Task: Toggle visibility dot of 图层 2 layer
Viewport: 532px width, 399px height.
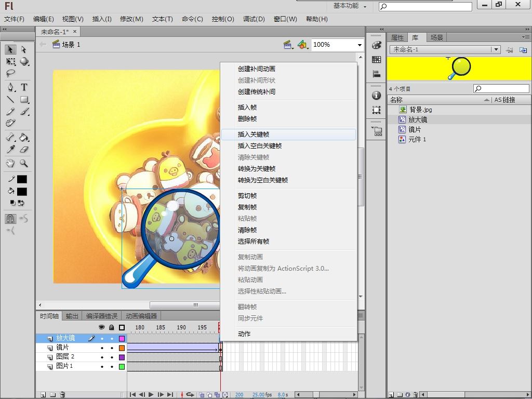Action: pos(102,357)
